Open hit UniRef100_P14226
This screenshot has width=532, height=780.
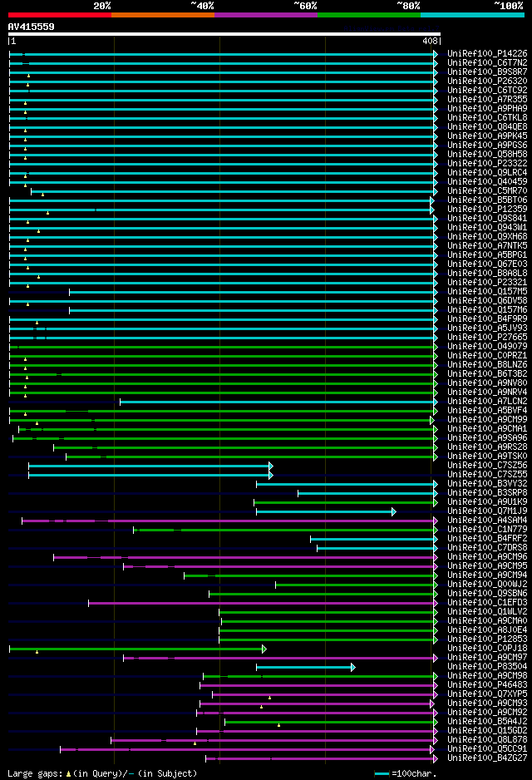(487, 54)
